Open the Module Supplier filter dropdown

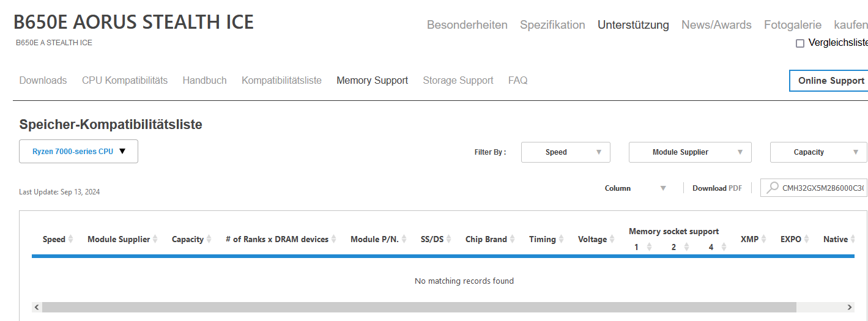(x=690, y=152)
